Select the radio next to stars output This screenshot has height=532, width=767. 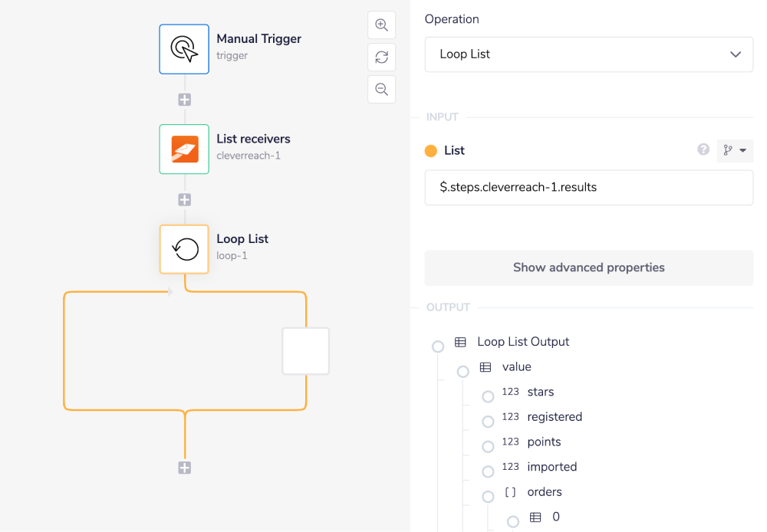point(488,396)
